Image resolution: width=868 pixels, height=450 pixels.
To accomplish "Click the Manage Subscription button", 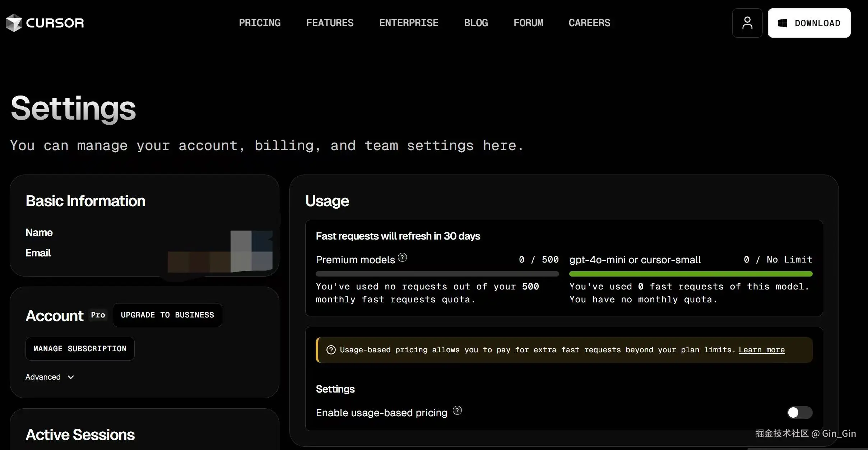I will click(x=80, y=349).
